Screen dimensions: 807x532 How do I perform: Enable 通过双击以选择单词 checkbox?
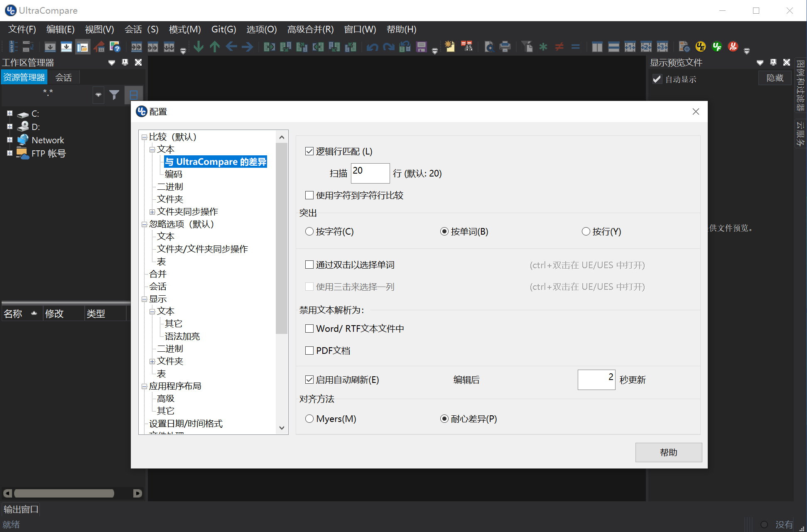(309, 265)
